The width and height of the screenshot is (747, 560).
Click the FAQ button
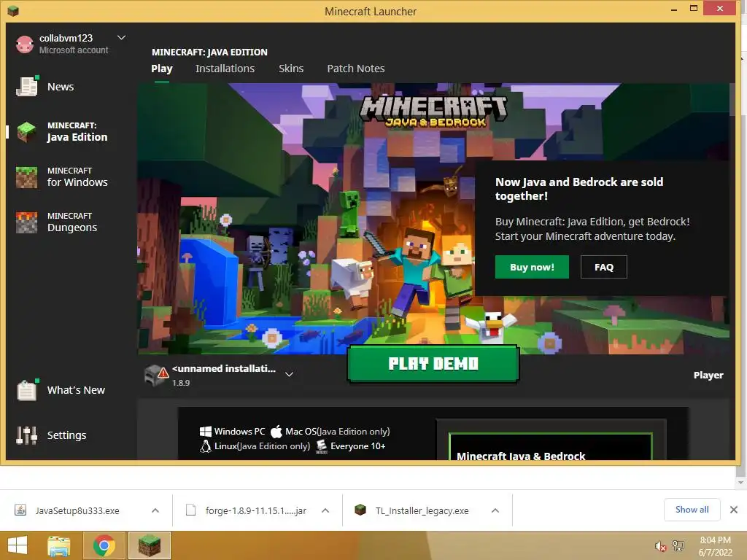(603, 267)
